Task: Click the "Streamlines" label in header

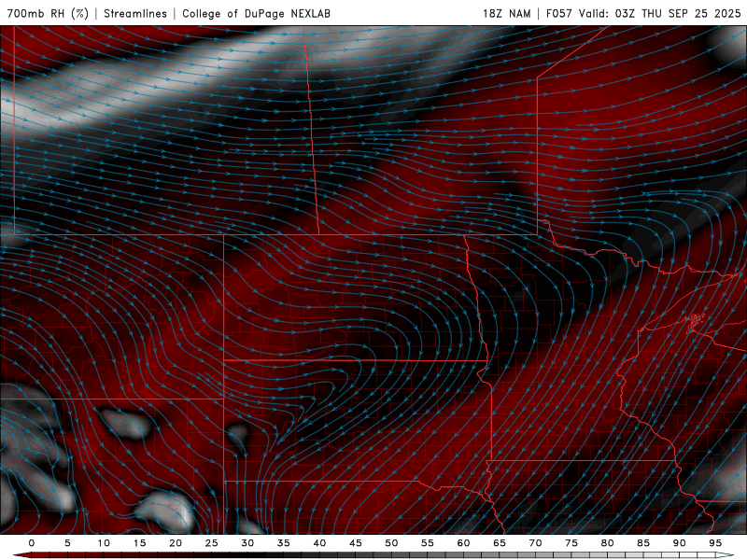Action: click(135, 13)
